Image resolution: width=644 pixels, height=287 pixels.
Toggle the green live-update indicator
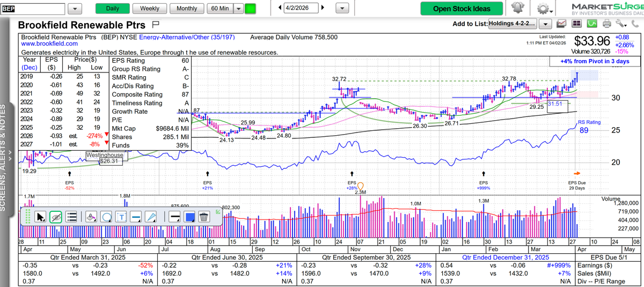(x=251, y=9)
